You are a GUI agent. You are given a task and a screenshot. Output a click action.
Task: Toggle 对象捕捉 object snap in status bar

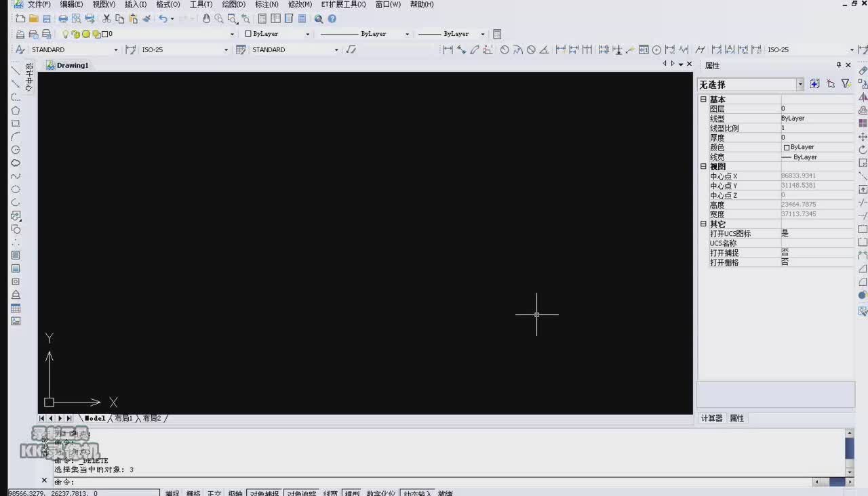[x=264, y=493]
